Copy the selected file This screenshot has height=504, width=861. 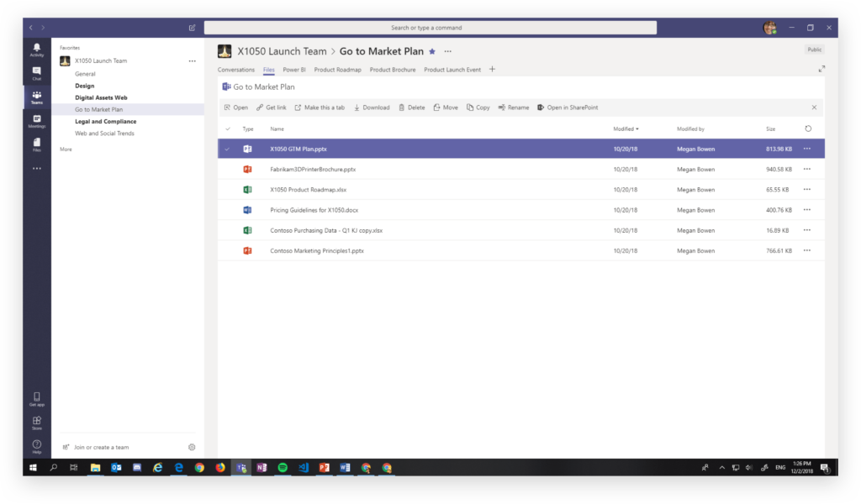point(478,108)
